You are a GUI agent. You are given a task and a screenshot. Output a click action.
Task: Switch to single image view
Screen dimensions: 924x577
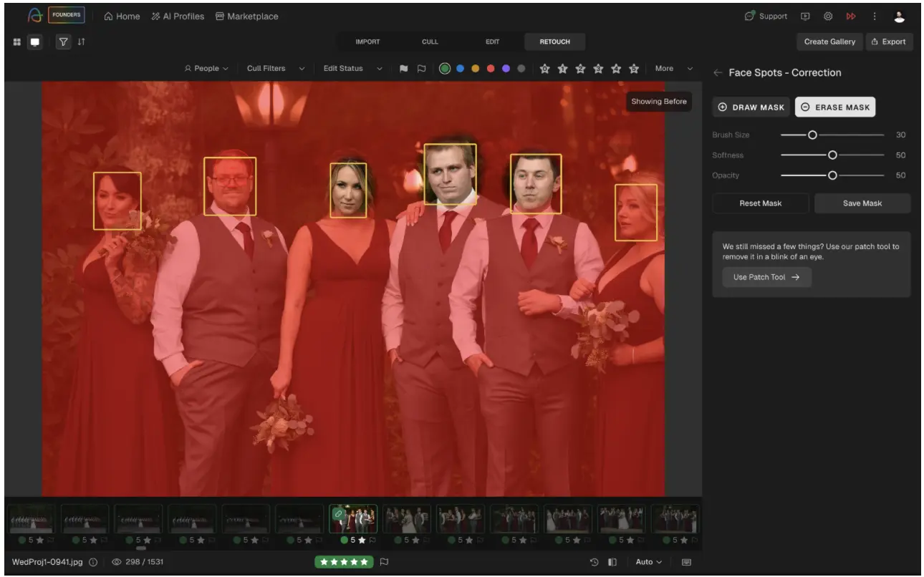click(x=34, y=42)
